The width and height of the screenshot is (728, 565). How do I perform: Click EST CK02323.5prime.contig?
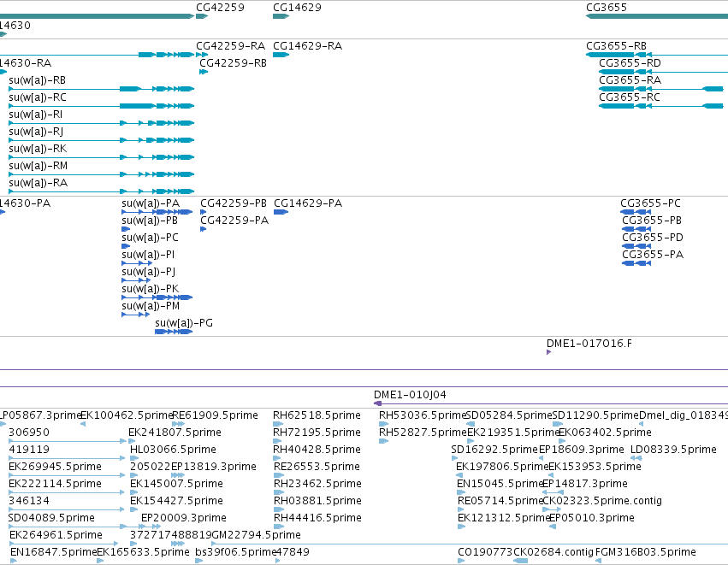coord(602,501)
